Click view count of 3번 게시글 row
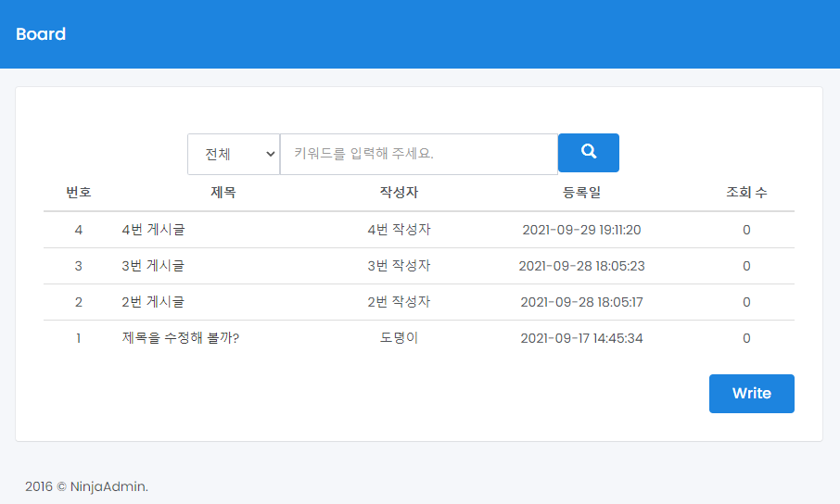This screenshot has height=504, width=840. [746, 266]
